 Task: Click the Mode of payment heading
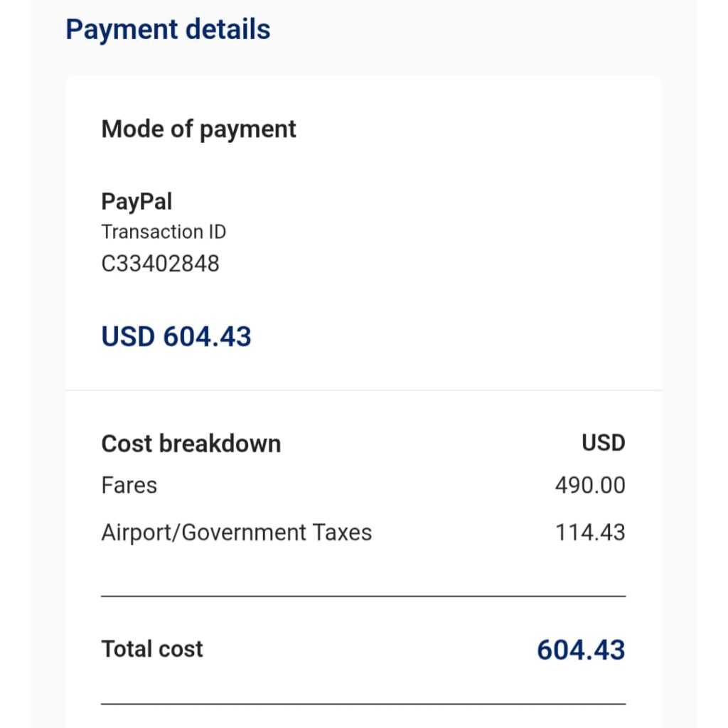coord(198,129)
